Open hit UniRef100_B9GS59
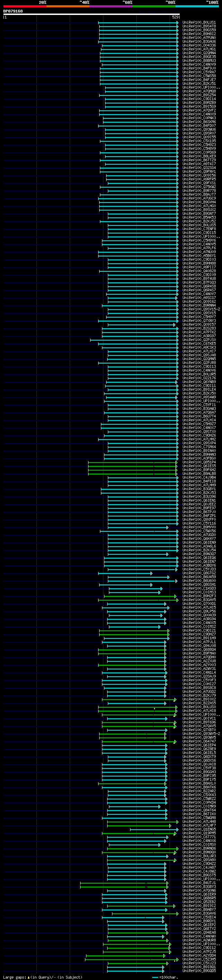Screen dimensions: 222x980 point(199,30)
